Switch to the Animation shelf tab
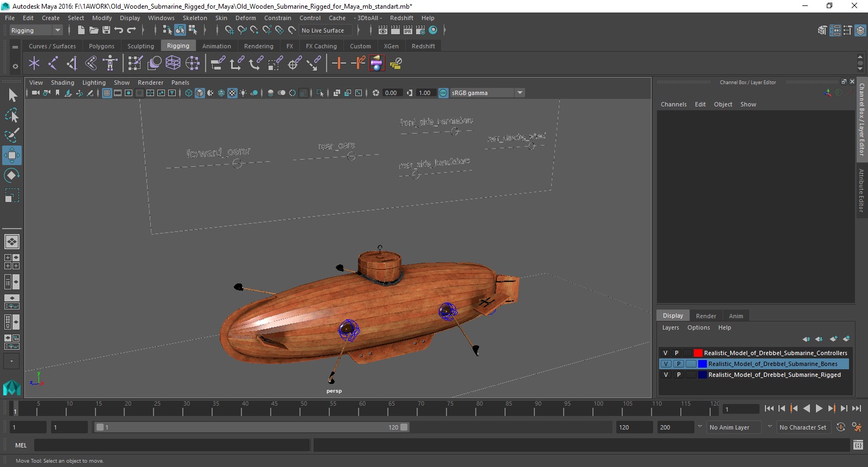 click(216, 46)
